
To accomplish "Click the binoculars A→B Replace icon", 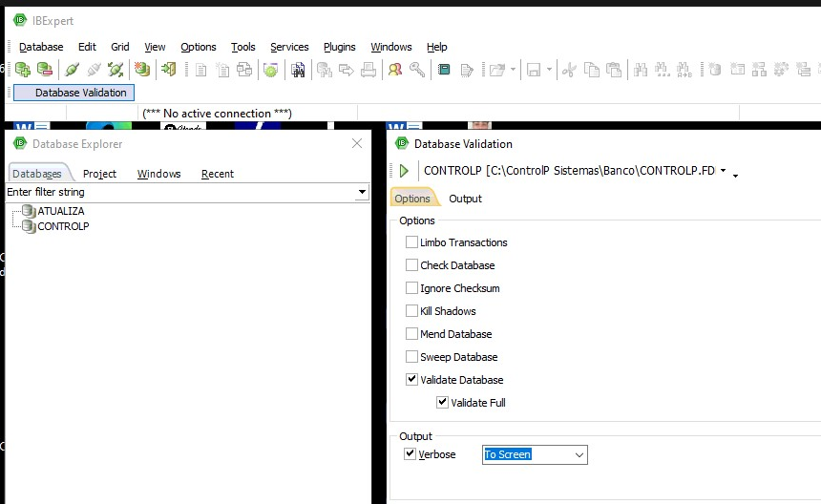I will [684, 70].
